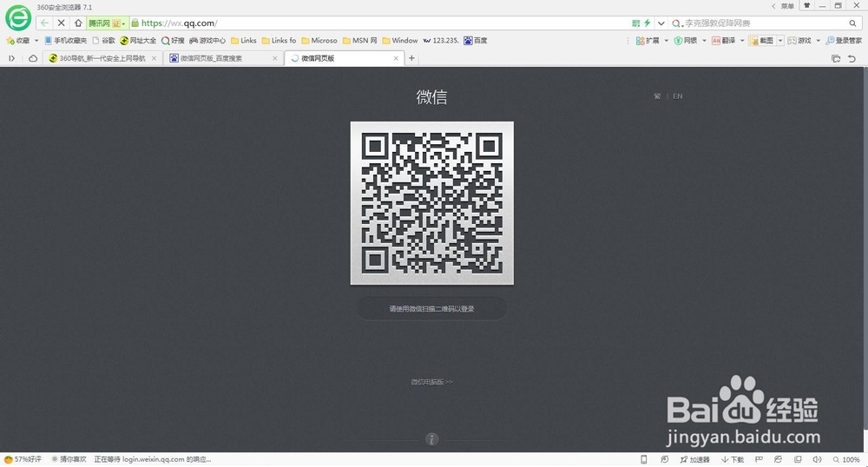
Task: Click the tab list icon at right
Action: pos(836,58)
